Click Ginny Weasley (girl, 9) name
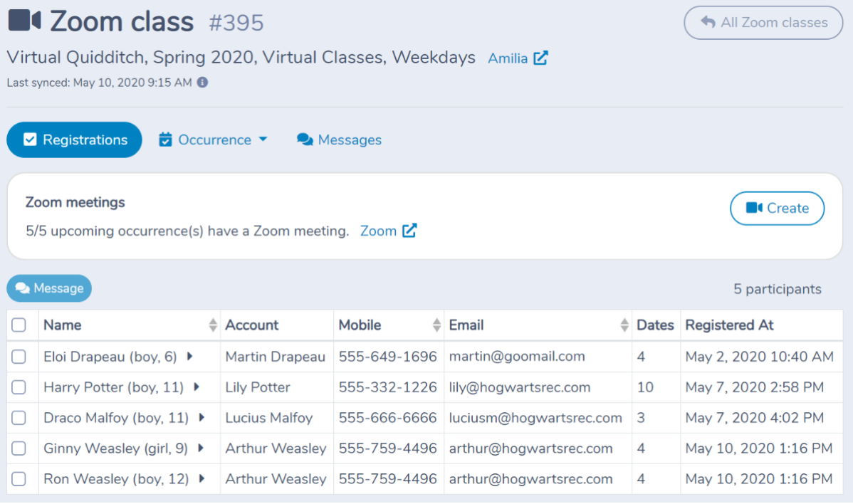The width and height of the screenshot is (853, 504). (x=115, y=448)
